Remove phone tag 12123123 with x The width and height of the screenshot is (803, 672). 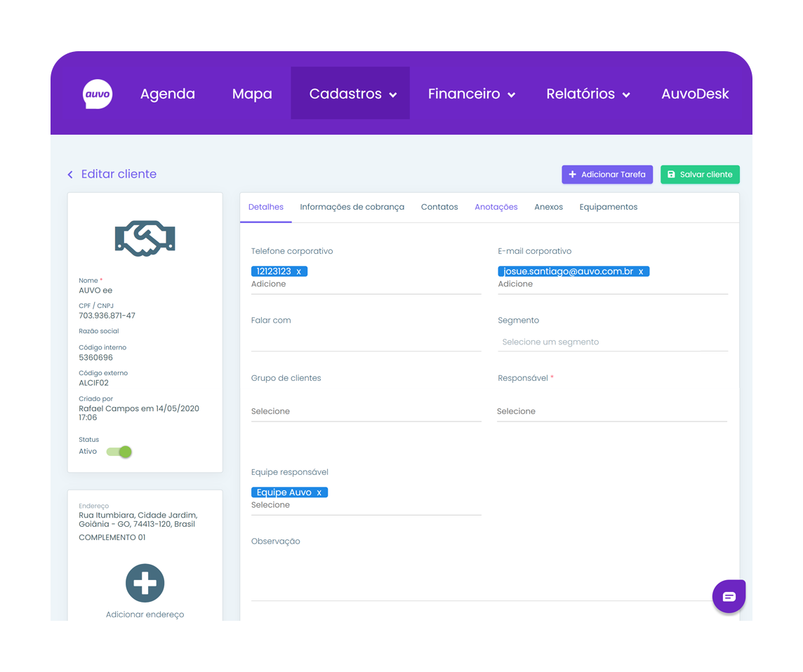(x=298, y=271)
